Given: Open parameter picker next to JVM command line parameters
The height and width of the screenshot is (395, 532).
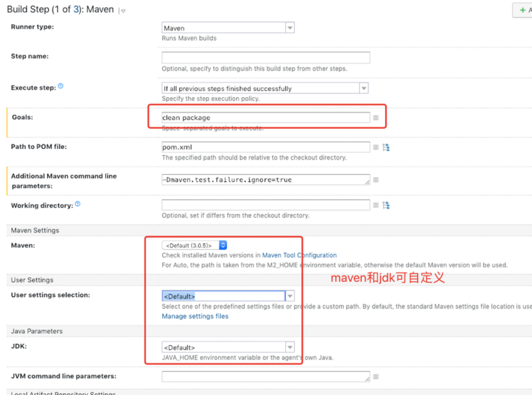Looking at the screenshot, I should 376,376.
